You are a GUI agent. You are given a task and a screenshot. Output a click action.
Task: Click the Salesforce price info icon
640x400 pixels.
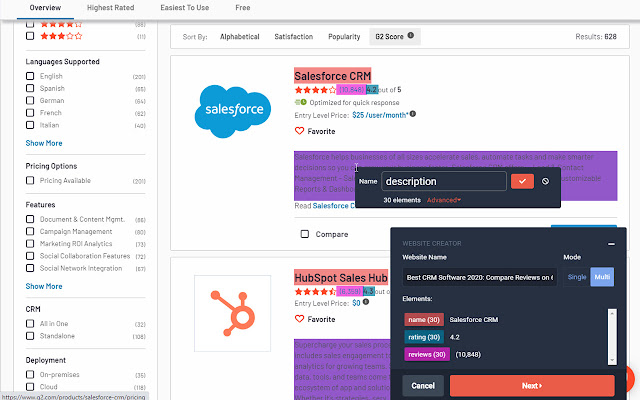pyautogui.click(x=413, y=114)
